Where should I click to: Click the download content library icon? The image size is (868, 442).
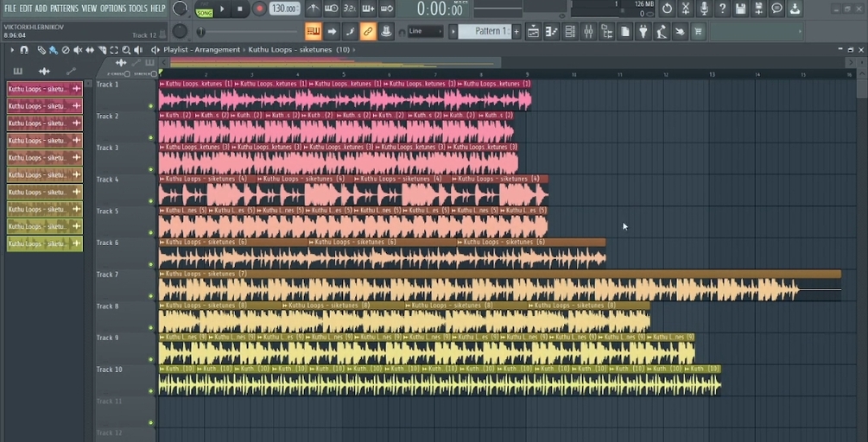click(795, 9)
